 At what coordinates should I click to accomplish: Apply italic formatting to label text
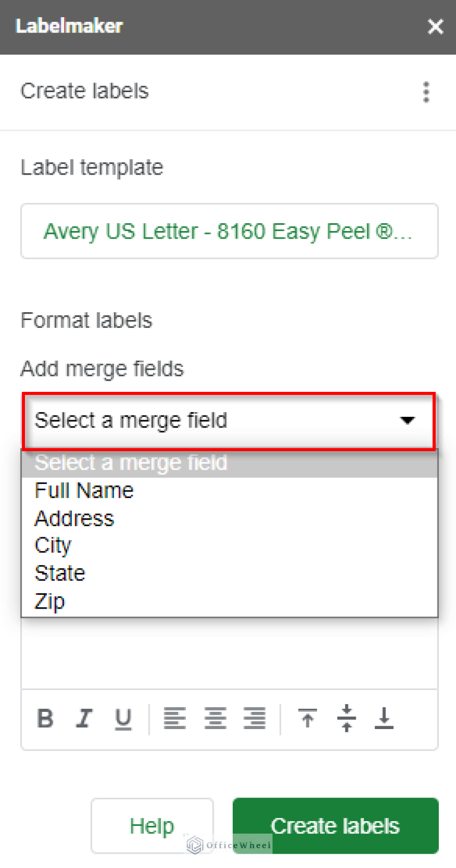point(84,718)
